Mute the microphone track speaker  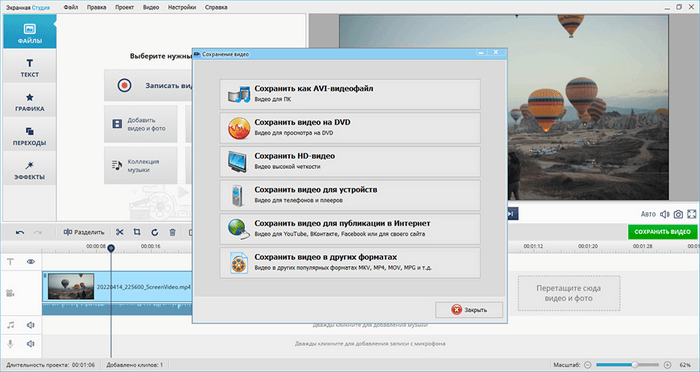[31, 344]
